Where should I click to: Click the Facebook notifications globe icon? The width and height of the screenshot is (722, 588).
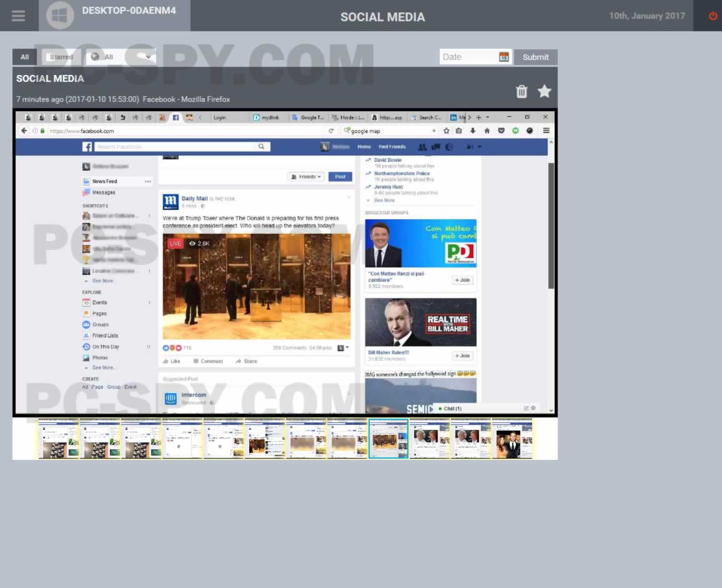click(x=449, y=147)
